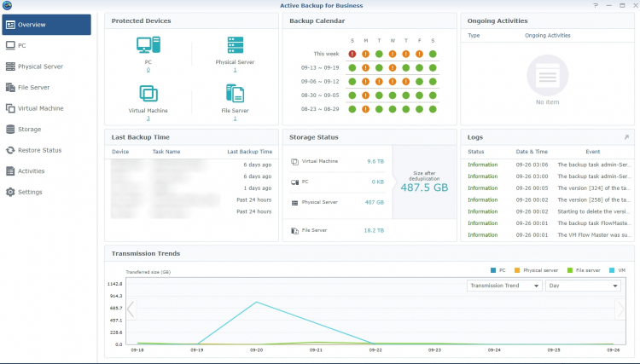640x364 pixels.
Task: Click the Active Backup app logo icon
Action: click(x=7, y=5)
